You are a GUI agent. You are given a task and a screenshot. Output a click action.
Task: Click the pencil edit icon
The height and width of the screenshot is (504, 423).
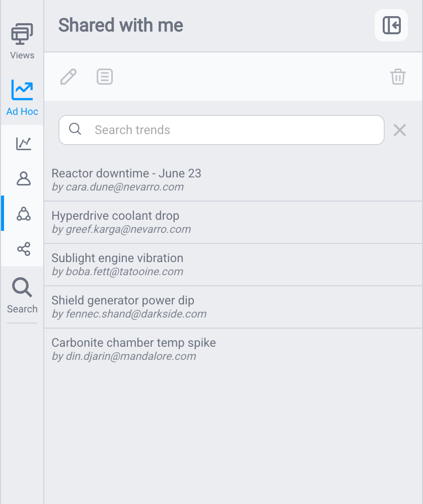[68, 77]
